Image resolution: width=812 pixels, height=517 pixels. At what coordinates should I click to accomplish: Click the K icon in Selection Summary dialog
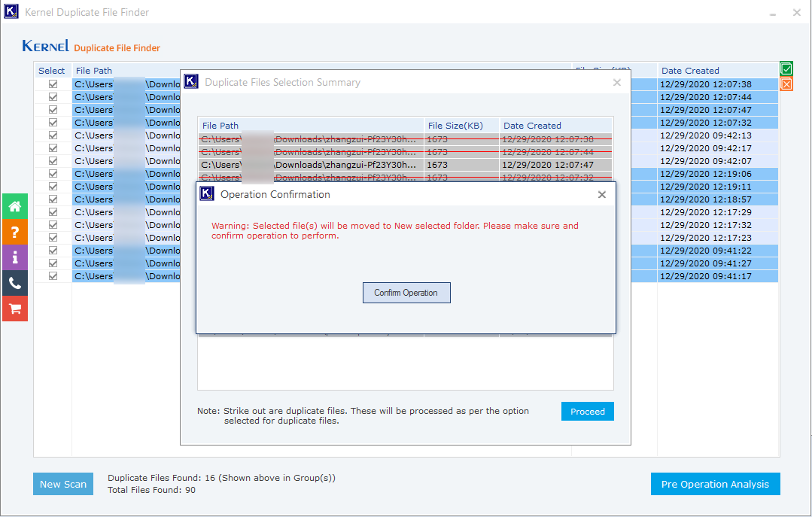click(191, 81)
